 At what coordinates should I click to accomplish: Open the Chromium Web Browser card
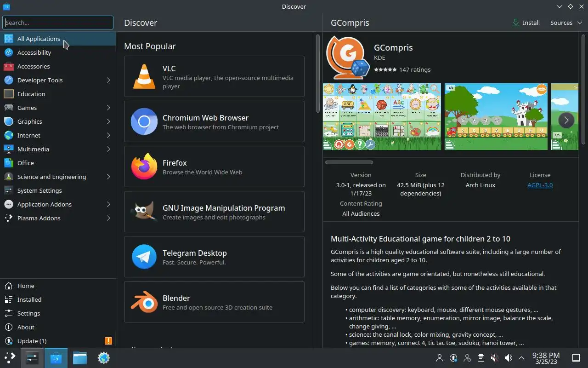coord(214,121)
